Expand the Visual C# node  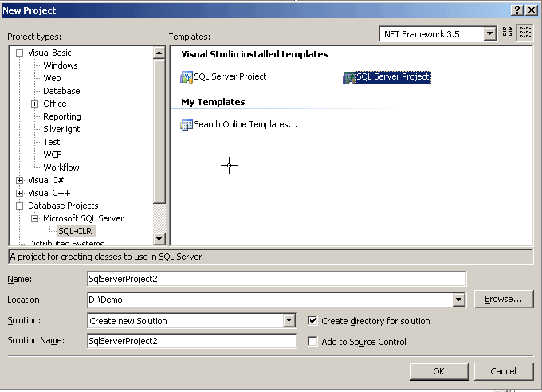click(20, 180)
